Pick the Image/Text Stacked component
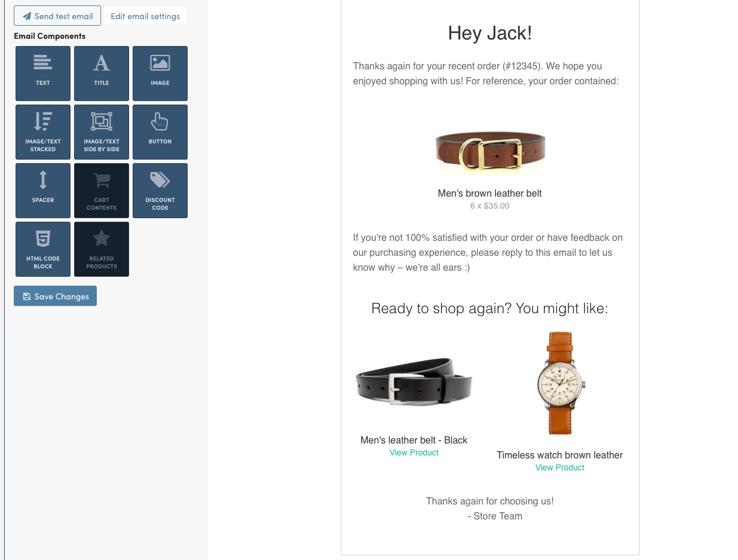This screenshot has height=560, width=738. tap(43, 132)
